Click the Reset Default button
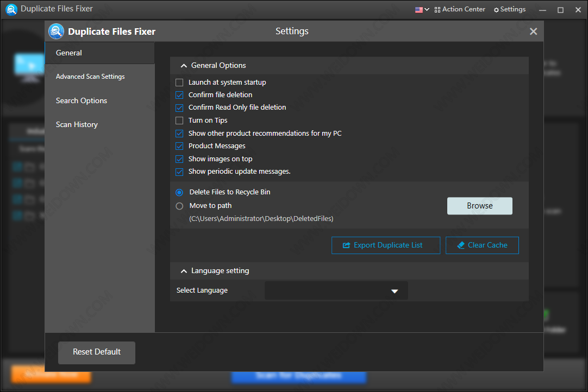 (x=96, y=352)
